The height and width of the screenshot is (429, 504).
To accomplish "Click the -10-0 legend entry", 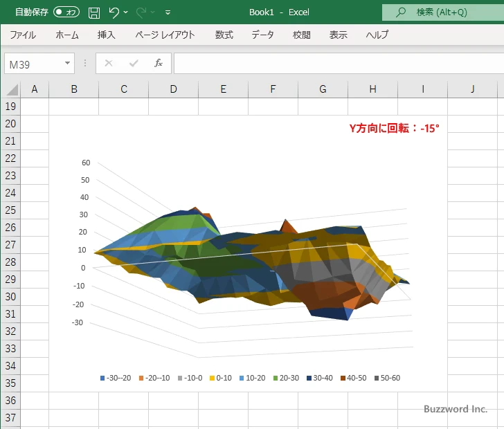I will pos(190,378).
